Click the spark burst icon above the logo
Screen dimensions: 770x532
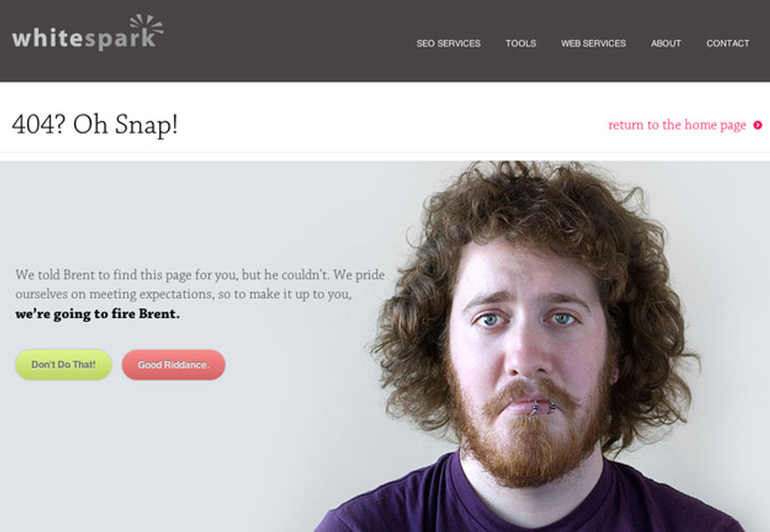click(x=146, y=24)
